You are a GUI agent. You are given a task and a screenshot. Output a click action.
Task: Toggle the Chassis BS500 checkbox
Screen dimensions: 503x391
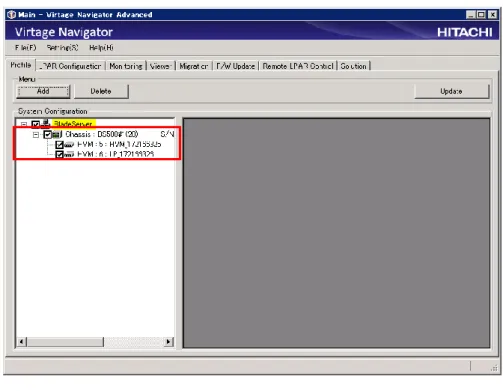[48, 134]
